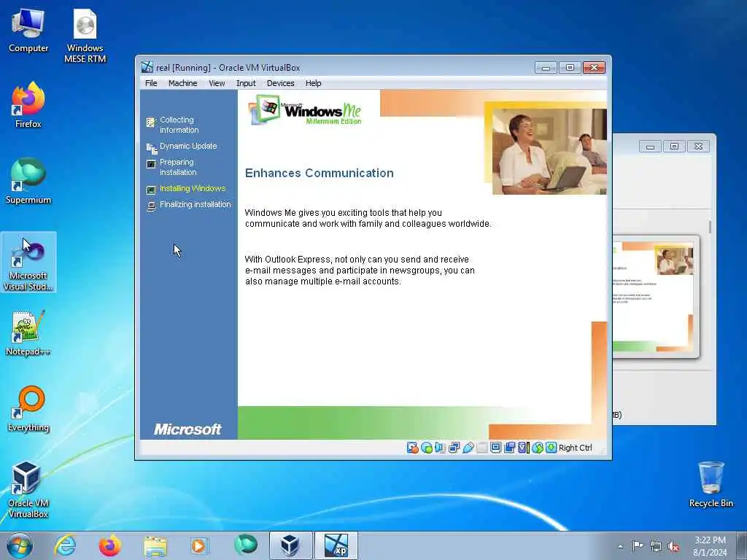
Task: Click the hard disk activity icon in VirtualBox status bar
Action: (x=413, y=448)
